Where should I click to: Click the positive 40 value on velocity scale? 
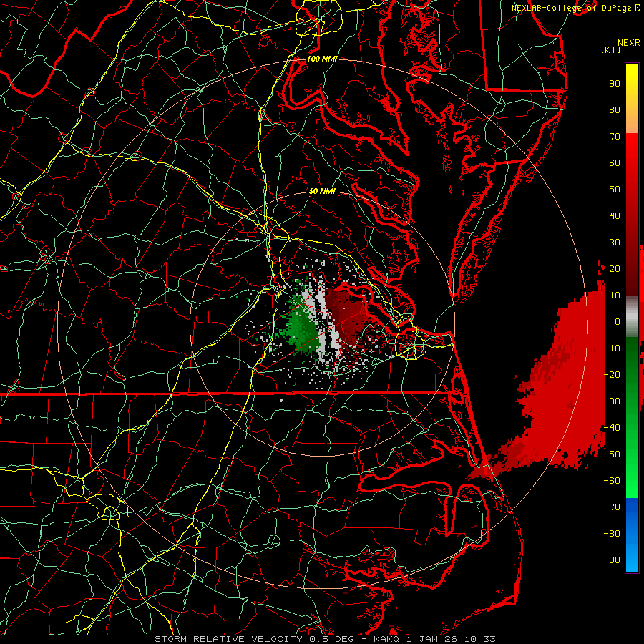click(x=615, y=215)
